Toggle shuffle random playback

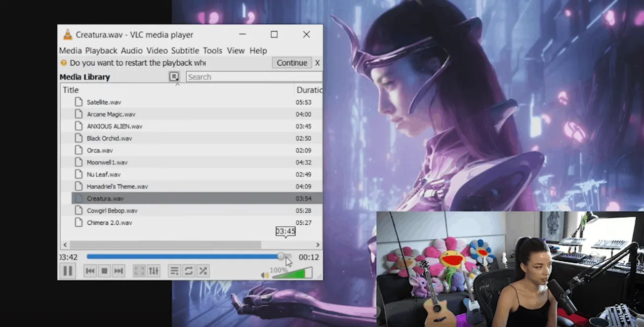coord(203,271)
